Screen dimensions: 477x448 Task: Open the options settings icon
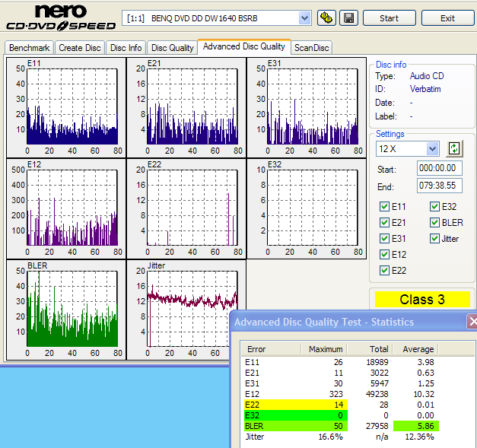pos(327,17)
